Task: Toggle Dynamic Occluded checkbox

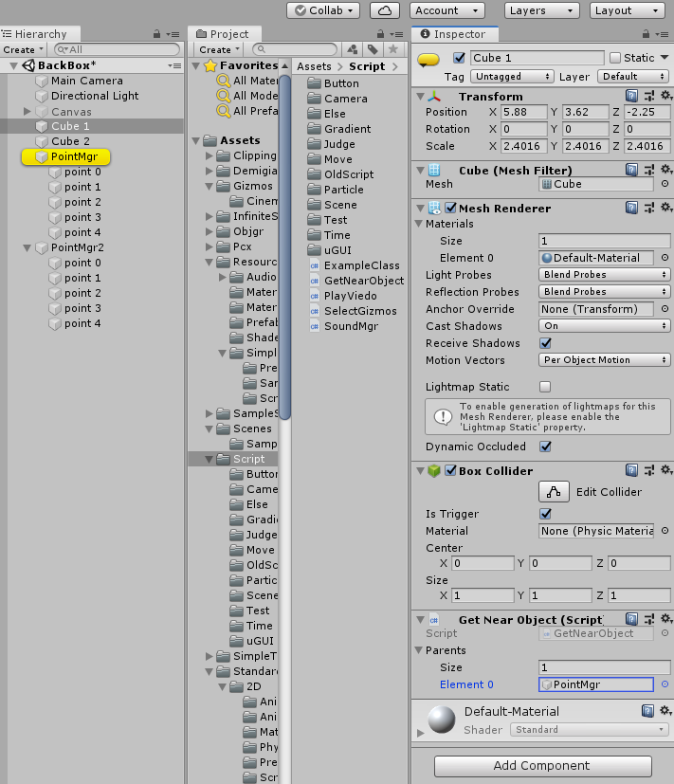Action: click(x=545, y=446)
